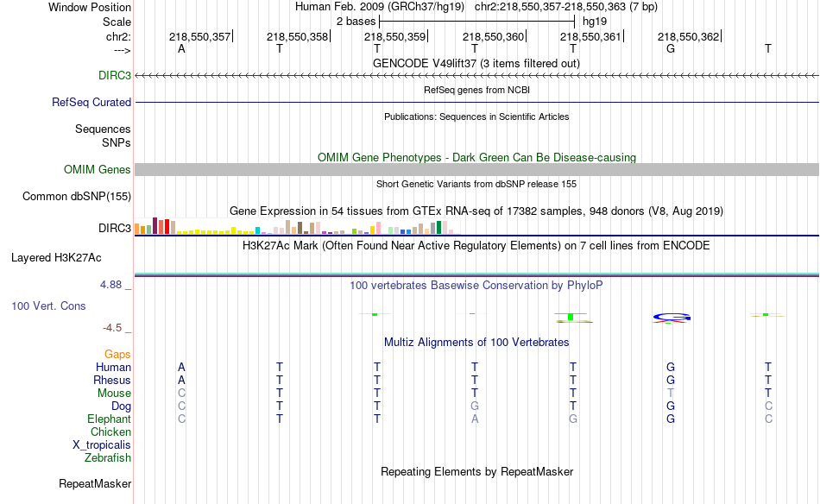Select the Elephant alignment row label
The height and width of the screenshot is (504, 820).
pos(110,419)
